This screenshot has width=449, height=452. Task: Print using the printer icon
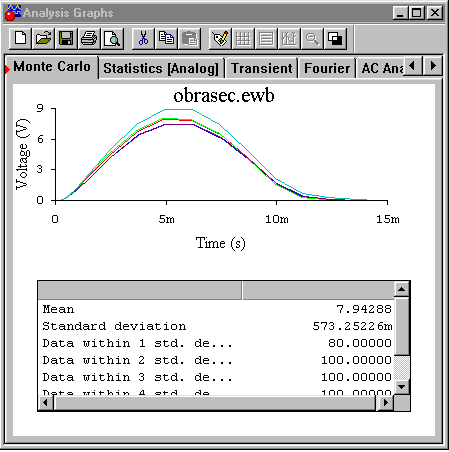89,38
